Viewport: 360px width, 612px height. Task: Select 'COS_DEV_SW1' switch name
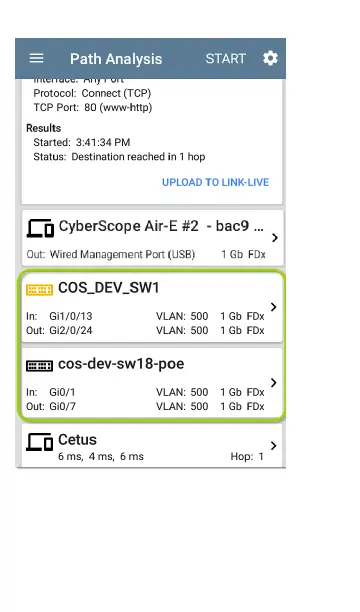(109, 288)
